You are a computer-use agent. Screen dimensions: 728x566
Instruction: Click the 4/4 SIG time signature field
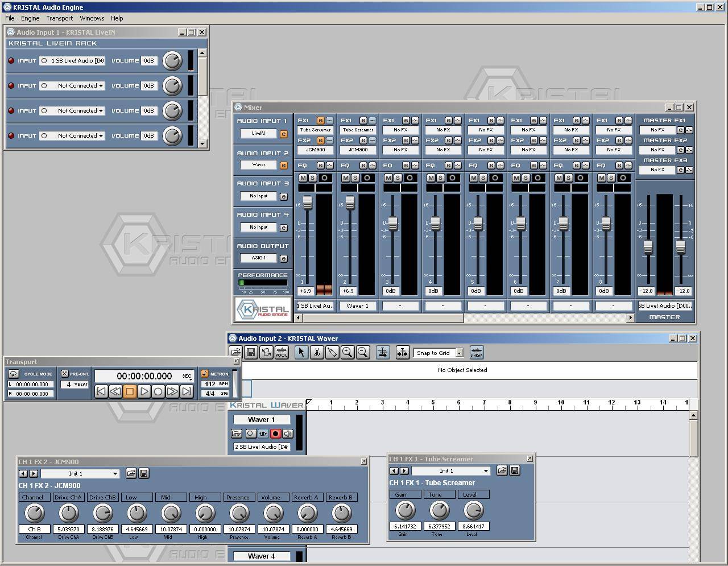(x=215, y=393)
